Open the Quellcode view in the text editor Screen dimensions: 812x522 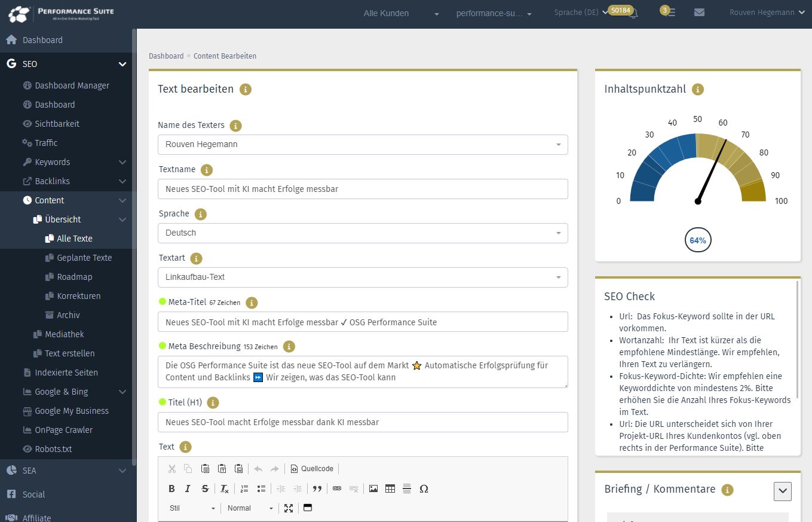(311, 468)
